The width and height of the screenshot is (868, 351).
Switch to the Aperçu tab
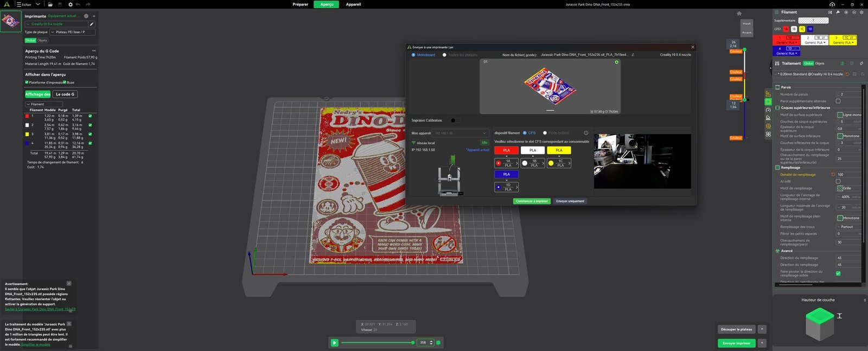pyautogui.click(x=327, y=4)
